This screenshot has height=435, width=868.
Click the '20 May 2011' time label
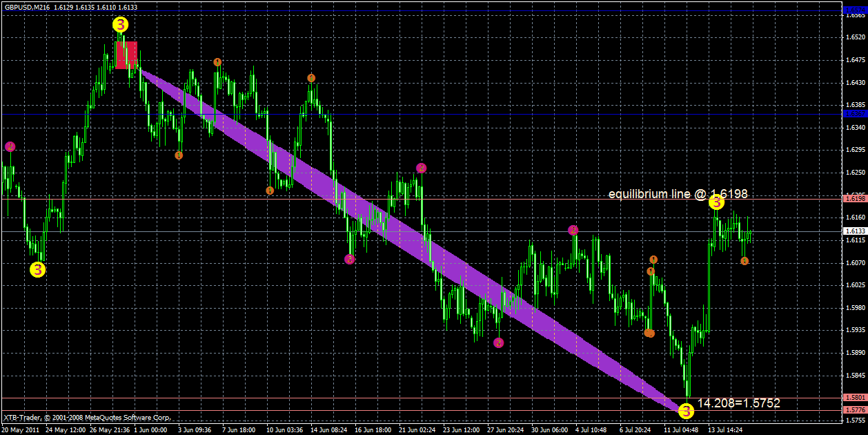pos(20,429)
